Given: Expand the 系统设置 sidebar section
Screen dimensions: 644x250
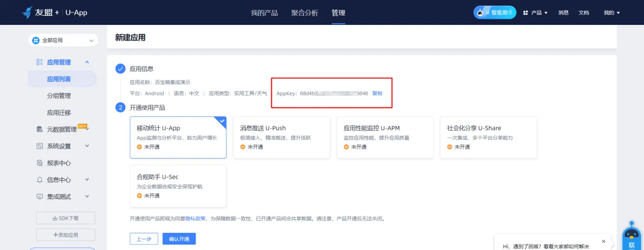Looking at the screenshot, I should (87, 146).
